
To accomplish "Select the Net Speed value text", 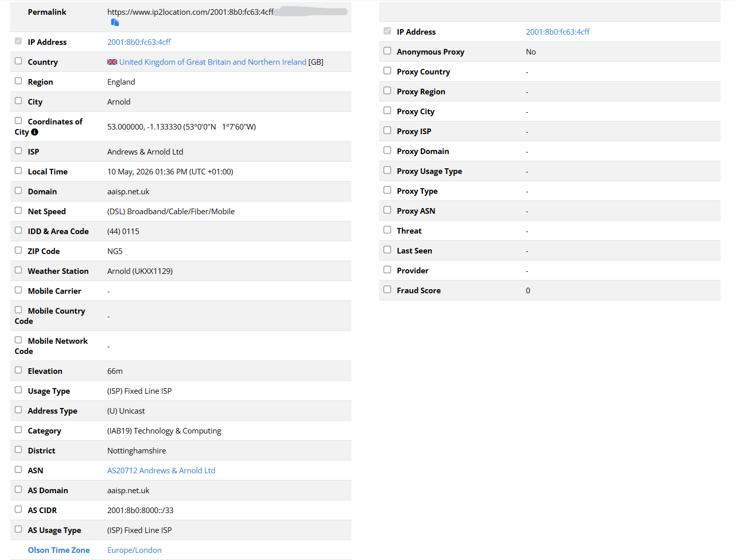I will (171, 212).
